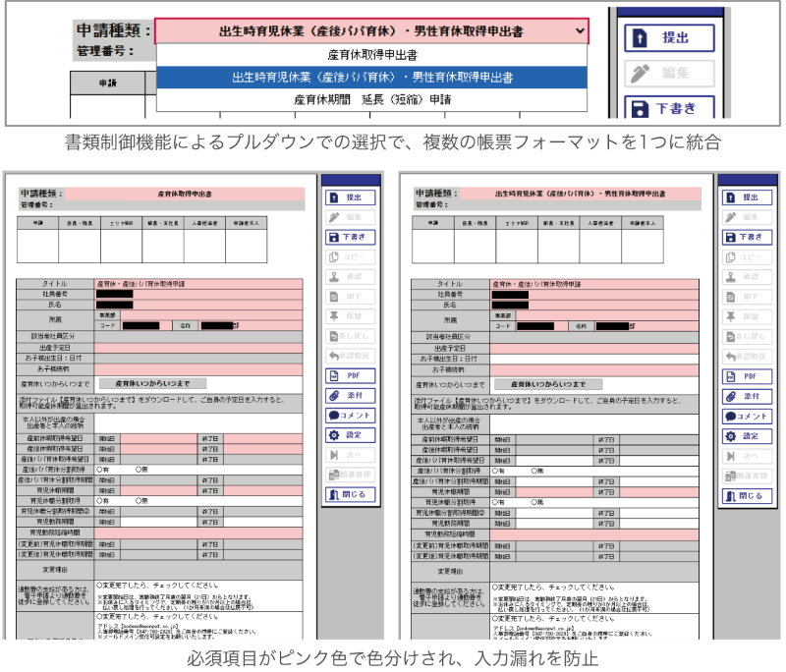Click the 添付 paperclip button in left form's sidebar
The width and height of the screenshot is (786, 672).
[x=351, y=395]
